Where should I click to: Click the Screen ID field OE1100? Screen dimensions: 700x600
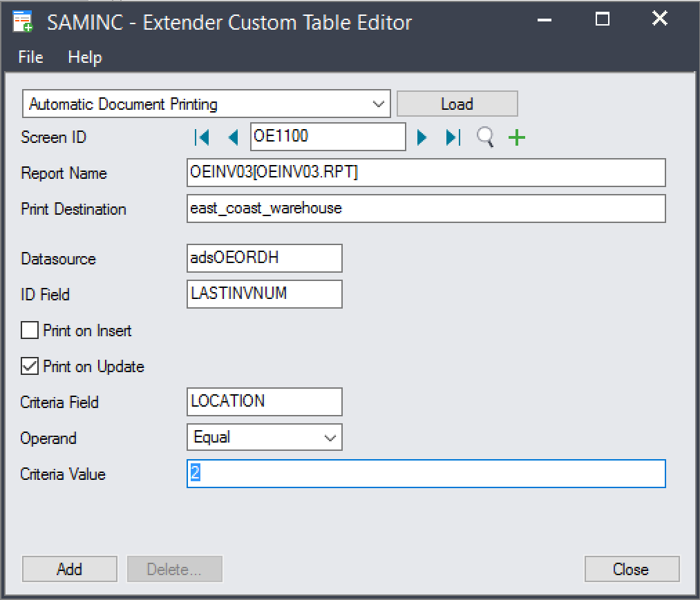(328, 137)
